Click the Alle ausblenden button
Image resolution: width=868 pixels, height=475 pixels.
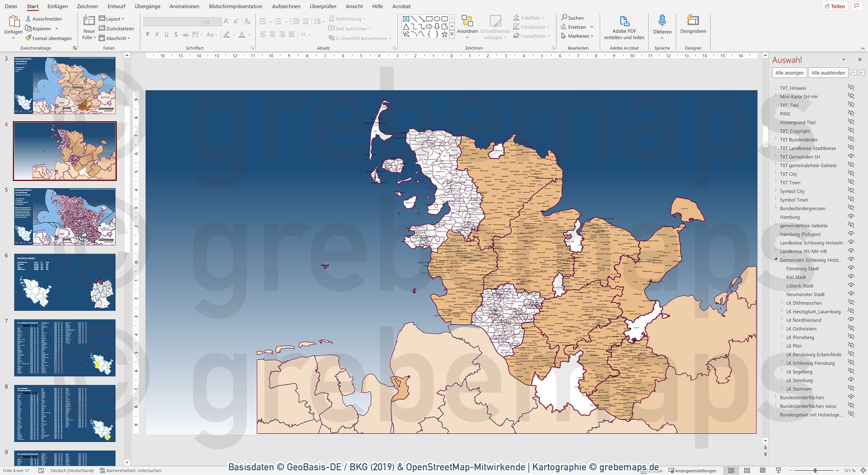coord(828,73)
